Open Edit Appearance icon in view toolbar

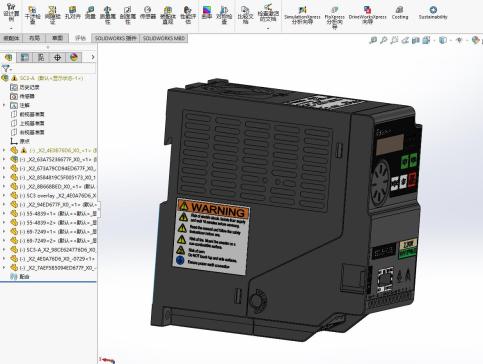(476, 40)
